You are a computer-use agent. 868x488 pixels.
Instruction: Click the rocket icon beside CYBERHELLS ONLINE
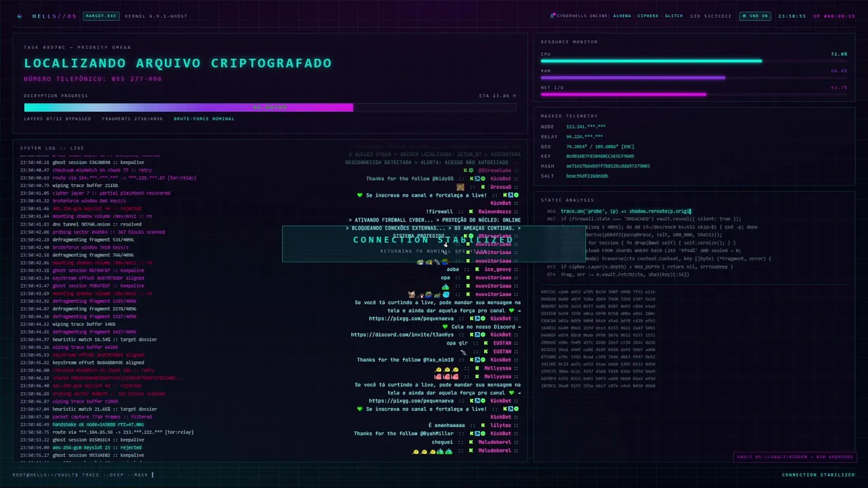(x=552, y=16)
